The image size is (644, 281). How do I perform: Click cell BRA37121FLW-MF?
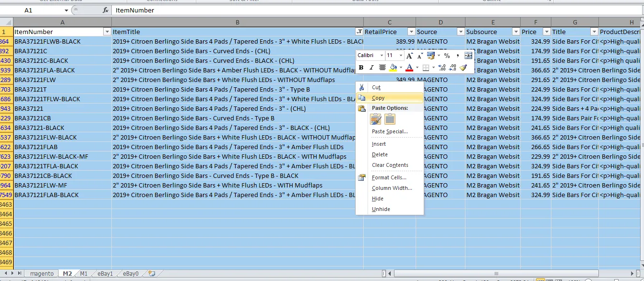pyautogui.click(x=62, y=185)
